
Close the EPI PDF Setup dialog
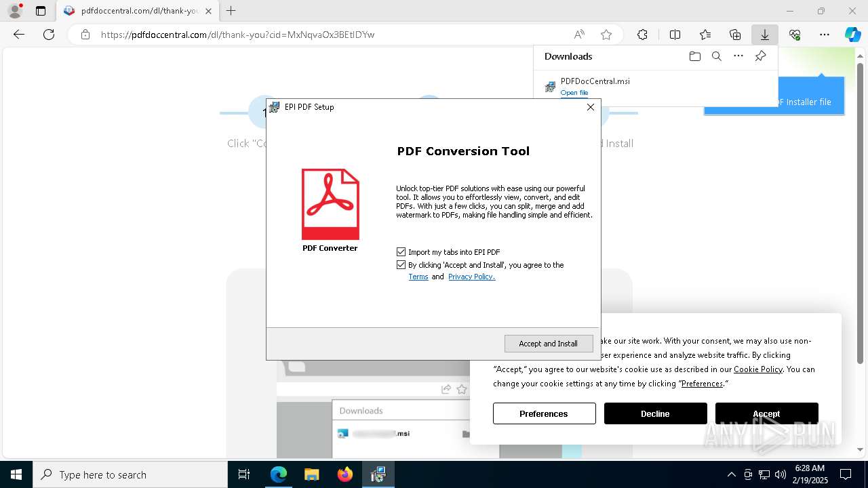(590, 107)
